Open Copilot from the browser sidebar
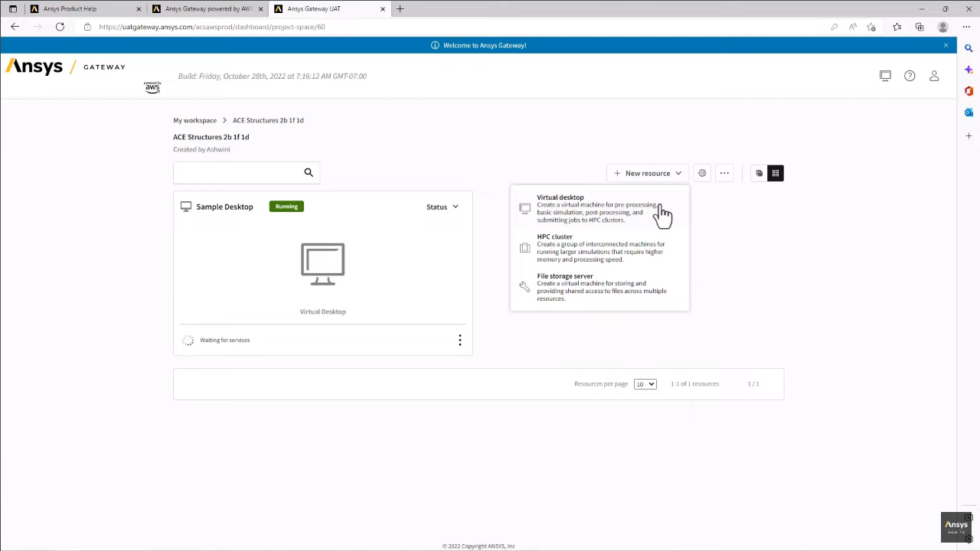The width and height of the screenshot is (980, 551). (x=969, y=69)
